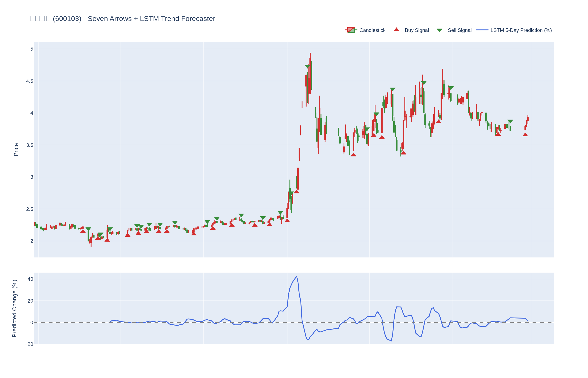Click the rightmost buy signal triangle on chart
The width and height of the screenshot is (588, 378).
tap(525, 135)
